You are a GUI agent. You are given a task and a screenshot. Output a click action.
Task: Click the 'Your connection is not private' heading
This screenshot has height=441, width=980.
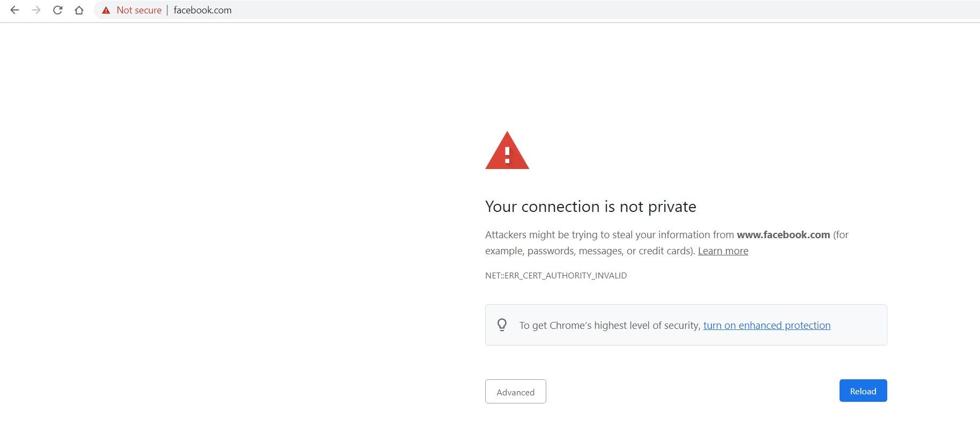[x=591, y=207]
